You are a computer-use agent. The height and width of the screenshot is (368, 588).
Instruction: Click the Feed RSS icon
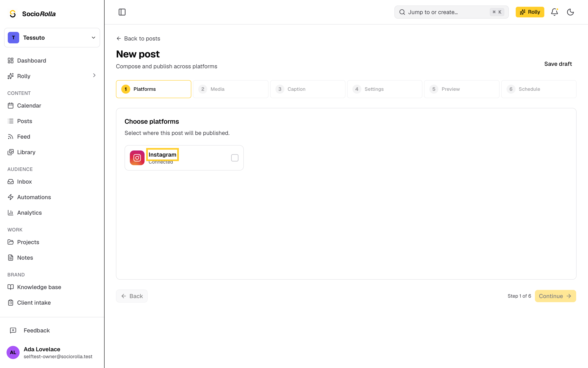(11, 137)
